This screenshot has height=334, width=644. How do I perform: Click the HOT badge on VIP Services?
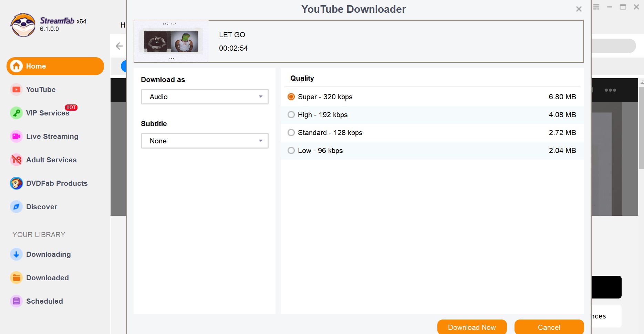pos(71,107)
